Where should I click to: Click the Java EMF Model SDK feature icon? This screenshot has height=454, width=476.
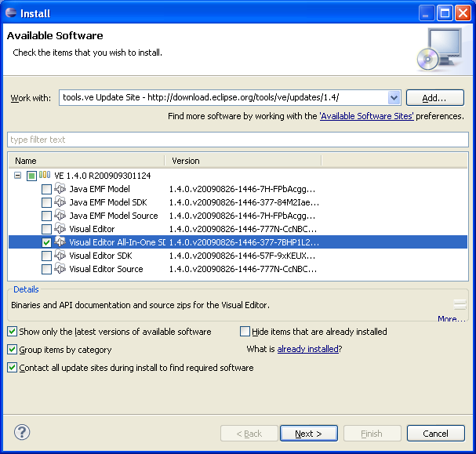click(x=60, y=202)
